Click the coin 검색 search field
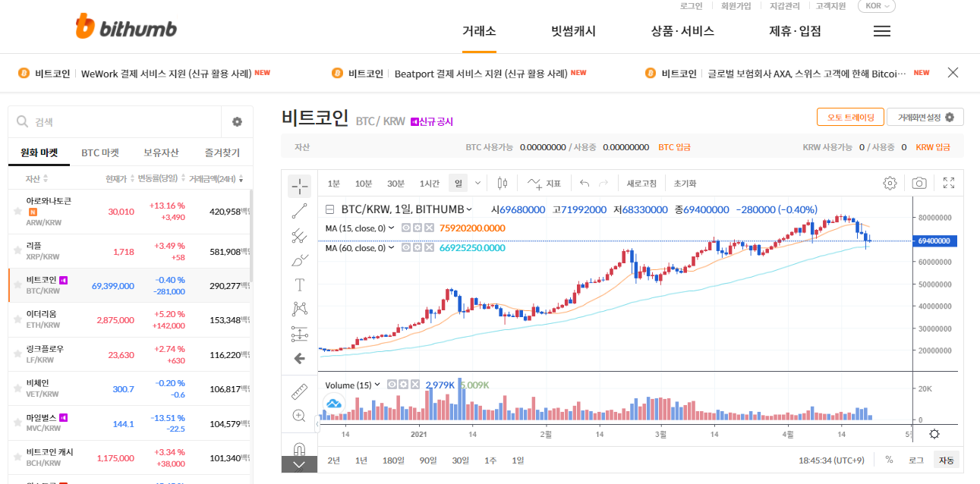Viewport: 980px width, 484px height. 114,121
